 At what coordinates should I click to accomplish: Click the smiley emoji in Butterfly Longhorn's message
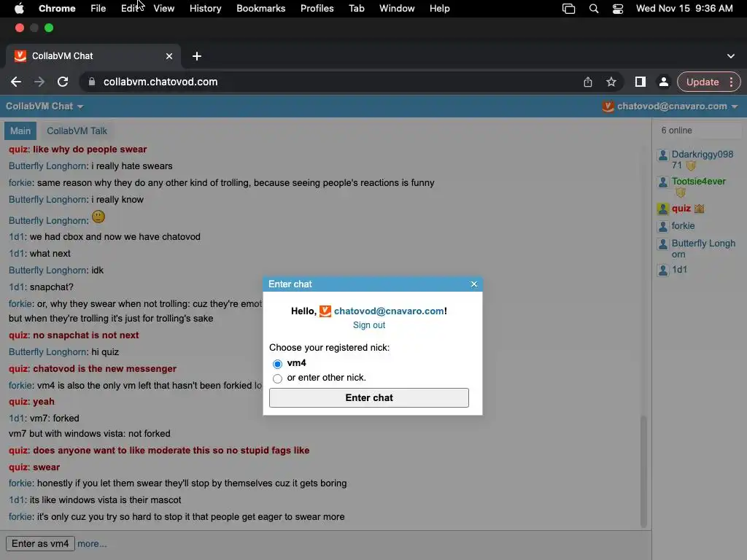click(98, 217)
